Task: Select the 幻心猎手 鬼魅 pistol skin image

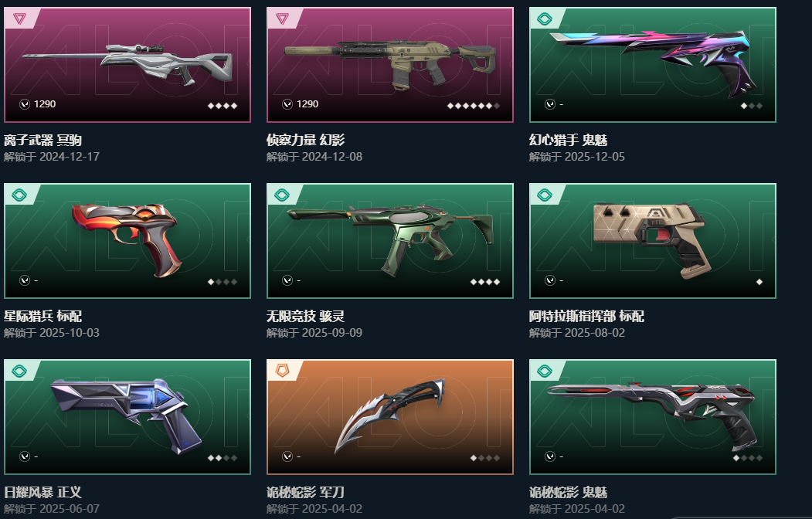Action: [653, 65]
